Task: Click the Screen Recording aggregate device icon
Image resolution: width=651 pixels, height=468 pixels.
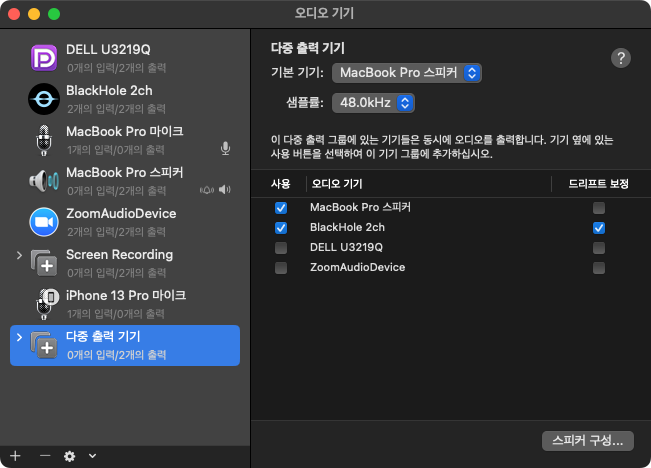Action: point(44,263)
